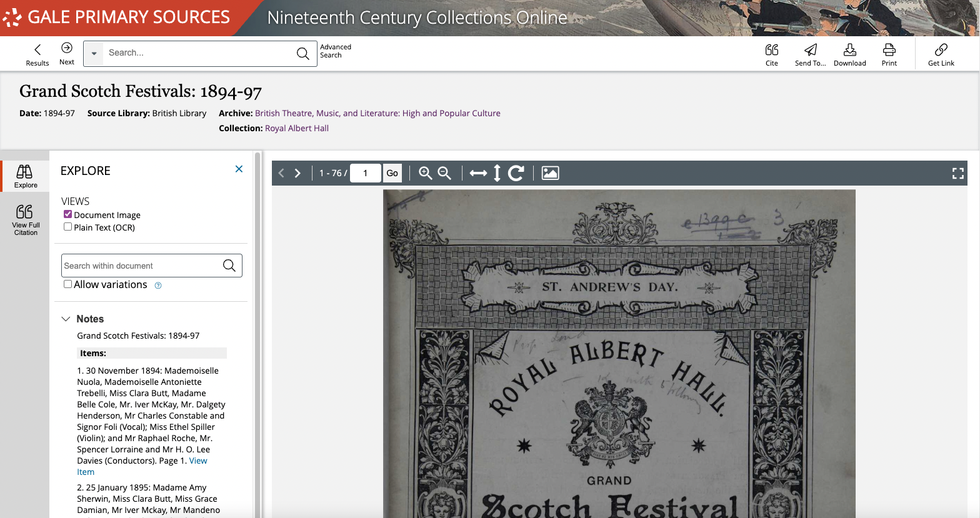This screenshot has height=518, width=980.
Task: Enable the Plain Text (OCR) view
Action: click(x=67, y=227)
